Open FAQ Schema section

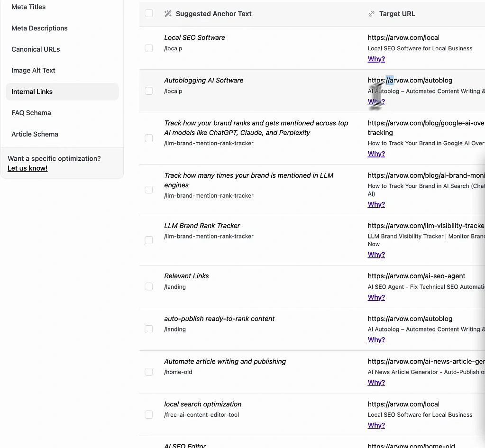pos(31,113)
